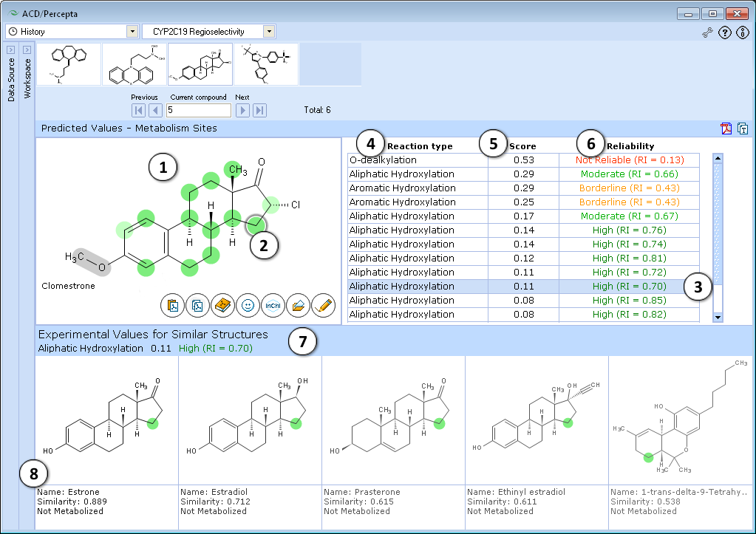The width and height of the screenshot is (756, 534).
Task: Click the copy text report icon
Action: click(743, 129)
